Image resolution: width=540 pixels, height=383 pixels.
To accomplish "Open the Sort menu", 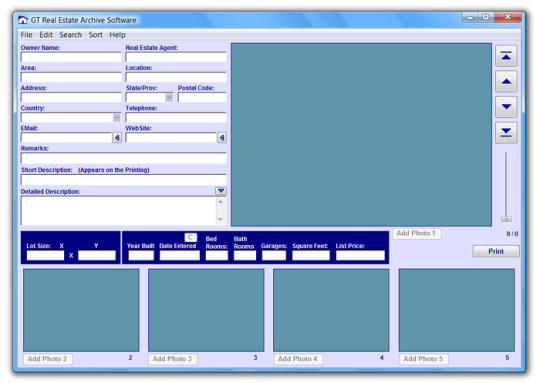I will (x=95, y=35).
